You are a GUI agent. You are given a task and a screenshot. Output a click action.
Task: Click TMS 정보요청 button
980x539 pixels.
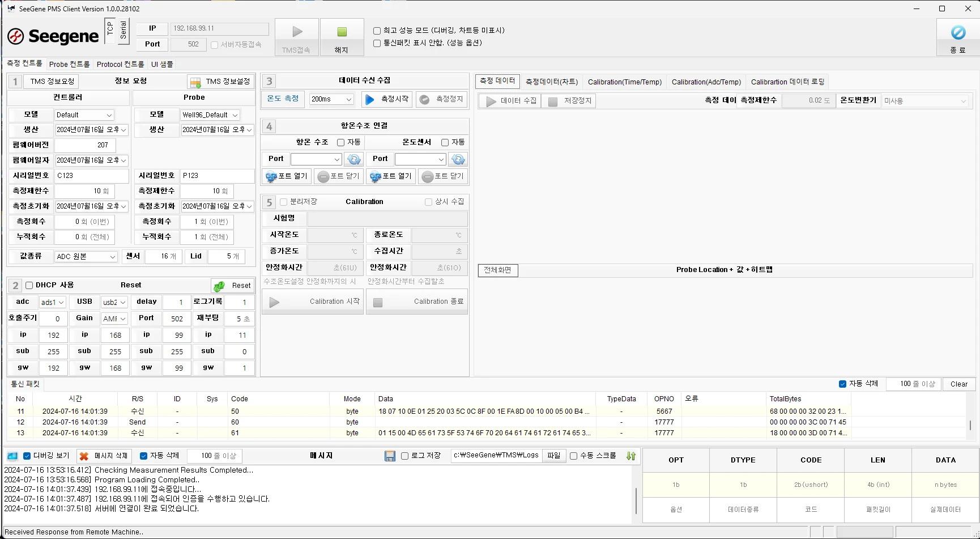coord(52,82)
